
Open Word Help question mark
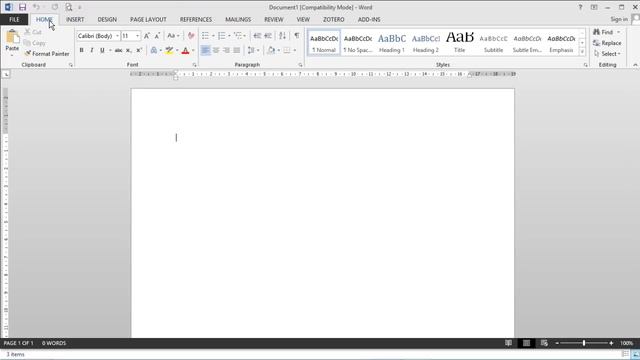(580, 7)
